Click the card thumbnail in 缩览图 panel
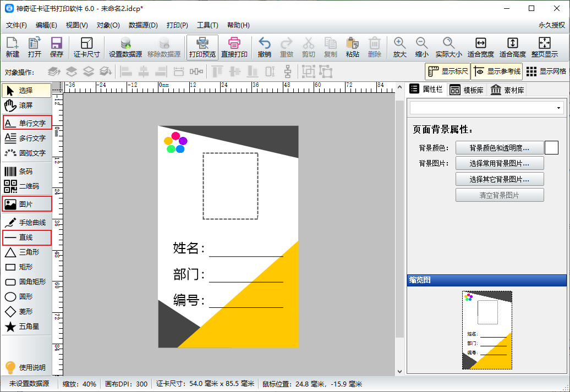The image size is (570, 392). [x=487, y=330]
